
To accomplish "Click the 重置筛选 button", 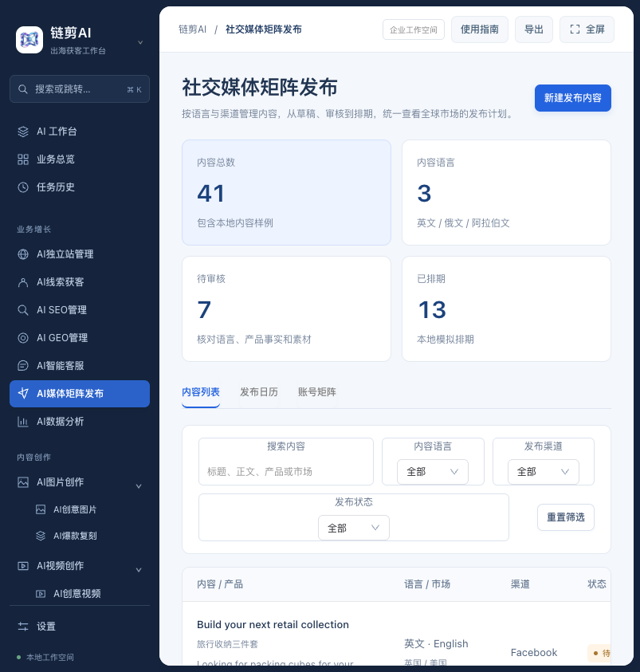I will click(565, 517).
